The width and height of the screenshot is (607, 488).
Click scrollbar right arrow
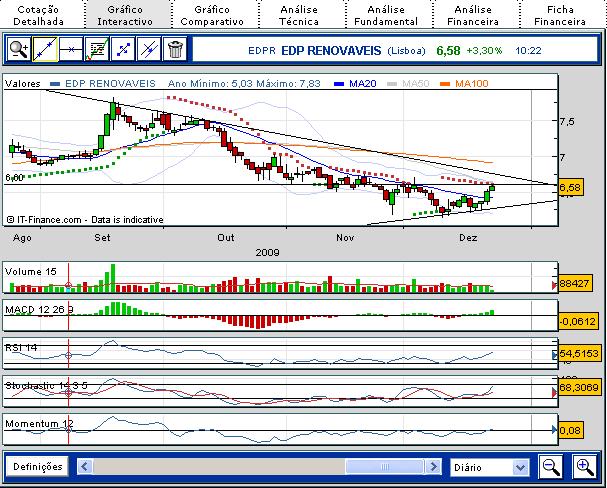coord(434,467)
